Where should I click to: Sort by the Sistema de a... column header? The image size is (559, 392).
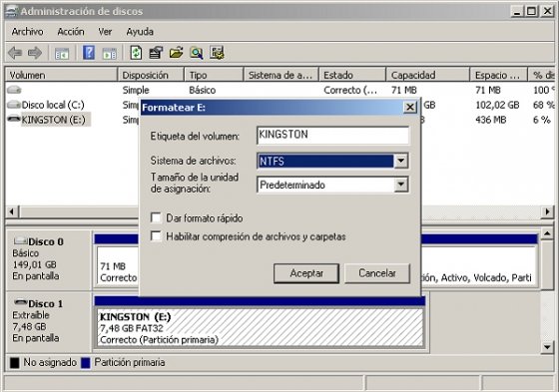(281, 75)
